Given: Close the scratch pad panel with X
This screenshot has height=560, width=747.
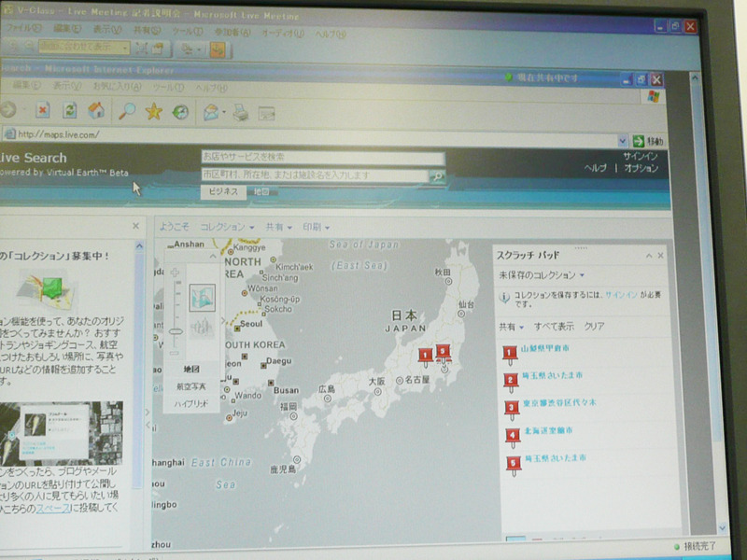Looking at the screenshot, I should [x=661, y=256].
